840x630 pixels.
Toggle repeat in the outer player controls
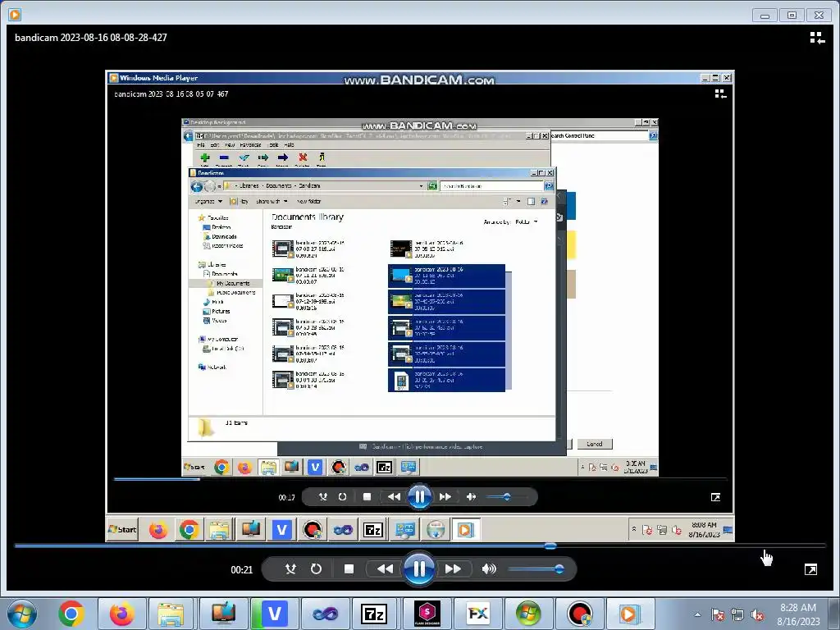316,569
